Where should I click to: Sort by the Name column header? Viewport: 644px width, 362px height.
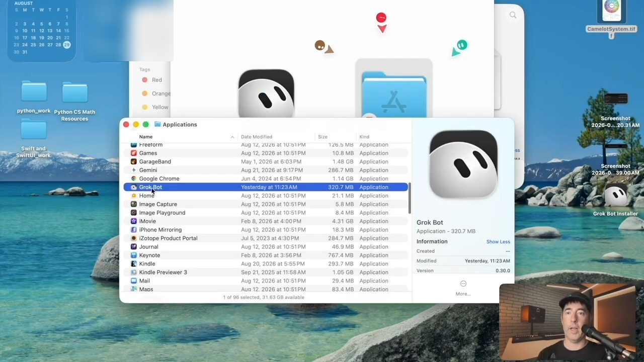pos(145,137)
